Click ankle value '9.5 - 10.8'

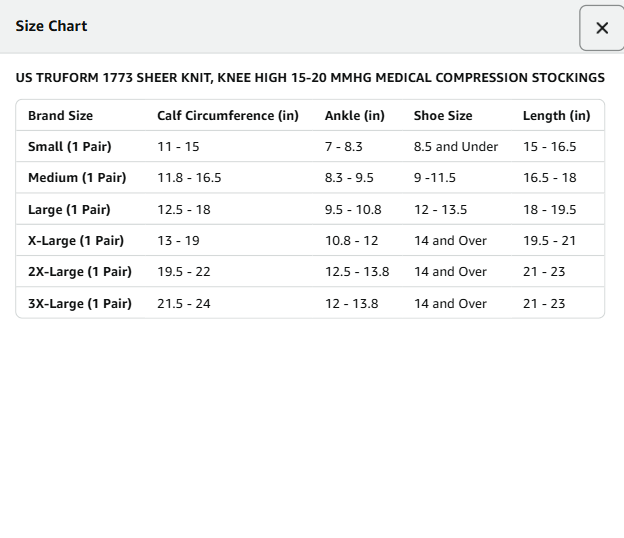tap(353, 210)
